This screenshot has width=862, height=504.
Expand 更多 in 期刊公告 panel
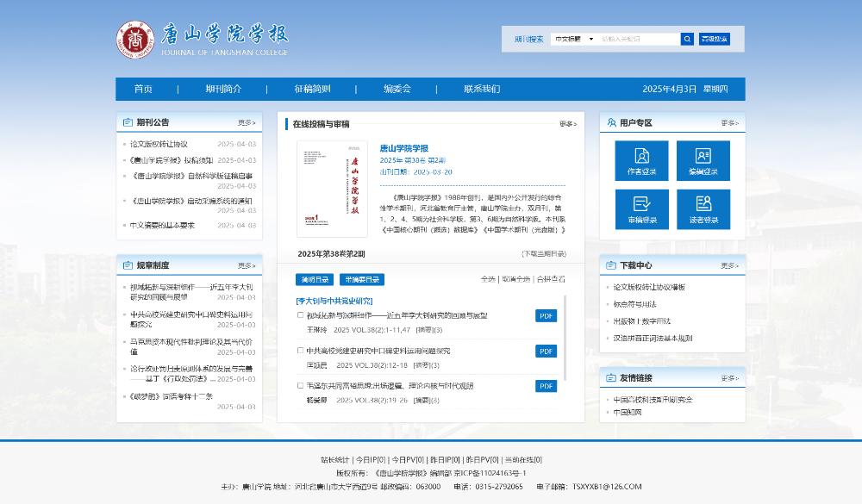(x=247, y=122)
